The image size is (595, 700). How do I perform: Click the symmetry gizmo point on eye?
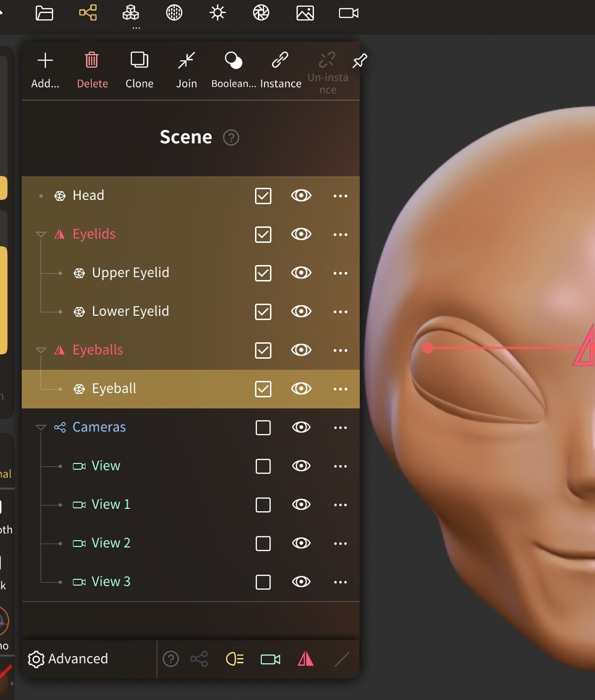coord(427,348)
